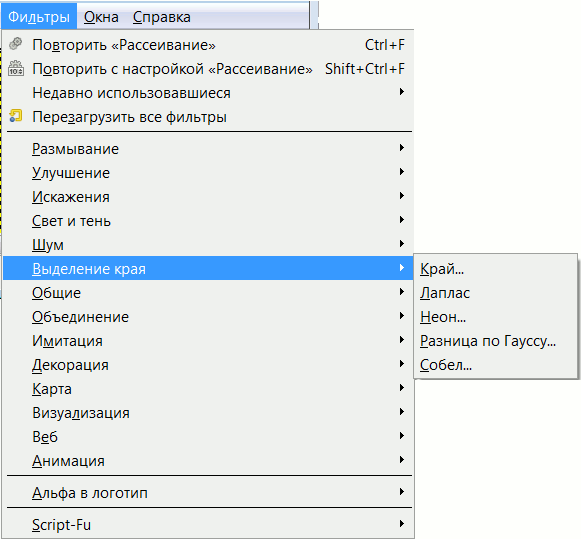
Task: Click the «Перезагрузить все фильтры» reload icon
Action: point(16,116)
